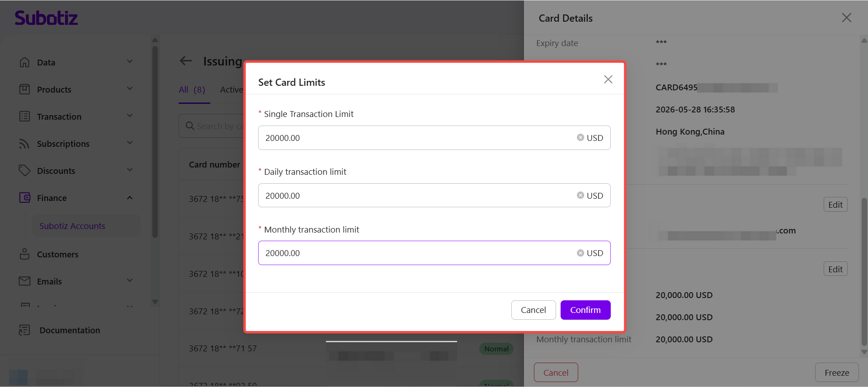Switch to the All (8) tab
This screenshot has width=868, height=387.
point(192,89)
